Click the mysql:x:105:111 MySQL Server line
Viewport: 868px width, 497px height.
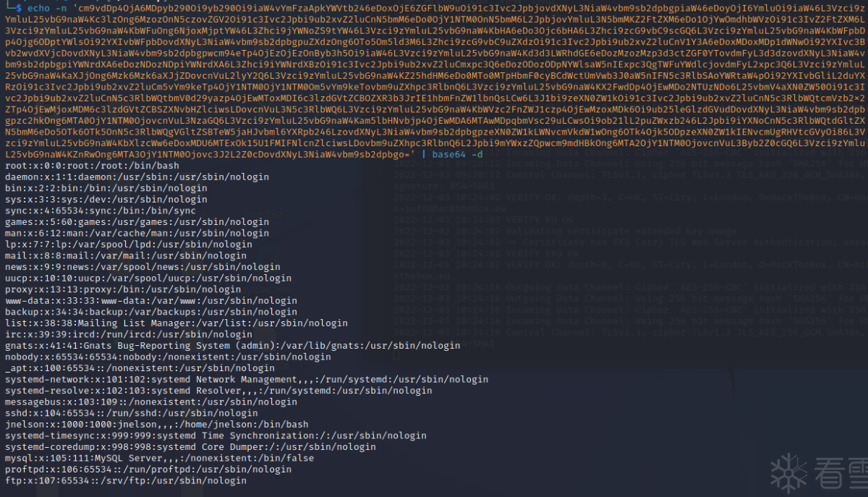pos(159,458)
